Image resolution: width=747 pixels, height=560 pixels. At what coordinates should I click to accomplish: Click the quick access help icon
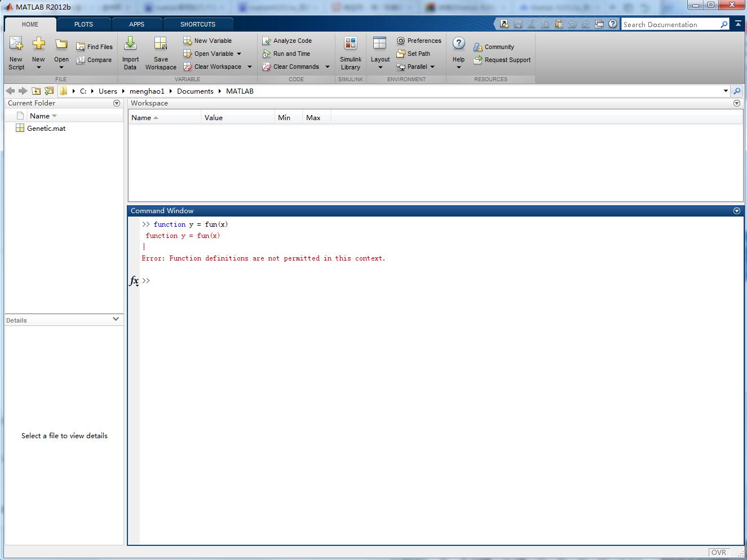click(x=613, y=24)
